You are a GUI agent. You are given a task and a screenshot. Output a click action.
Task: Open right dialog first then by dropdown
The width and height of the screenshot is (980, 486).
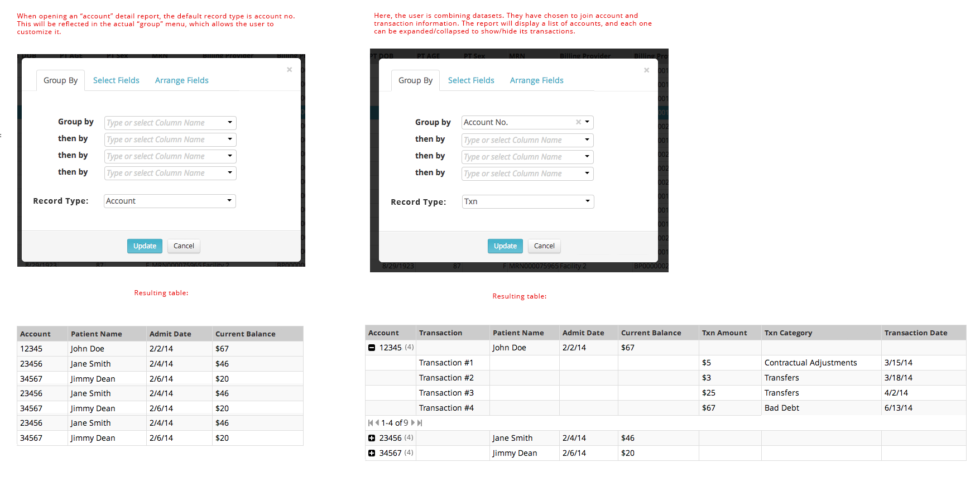(587, 140)
